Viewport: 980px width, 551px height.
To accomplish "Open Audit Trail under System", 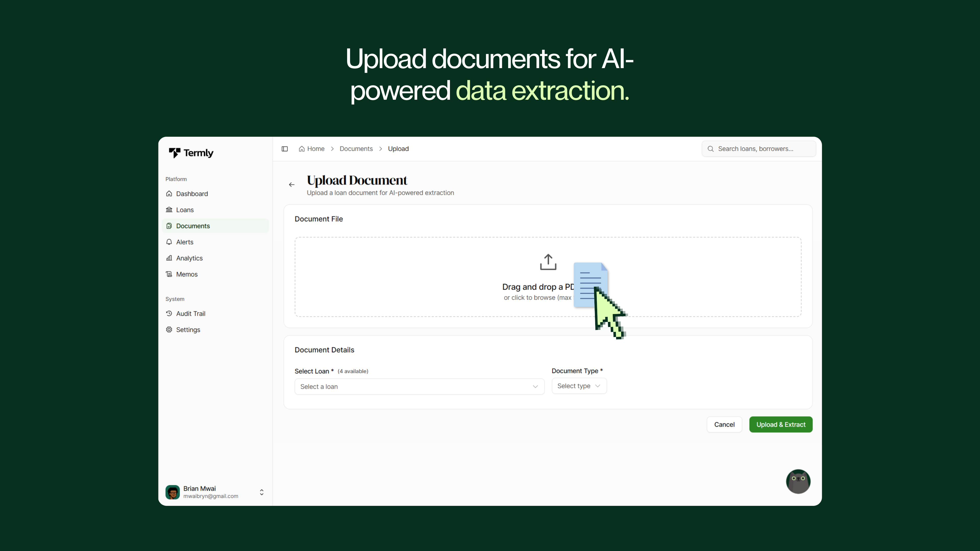I will (191, 314).
